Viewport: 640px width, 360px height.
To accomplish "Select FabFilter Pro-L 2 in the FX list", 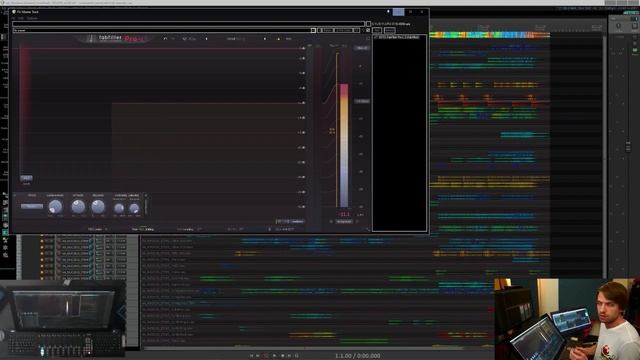I will [400, 37].
